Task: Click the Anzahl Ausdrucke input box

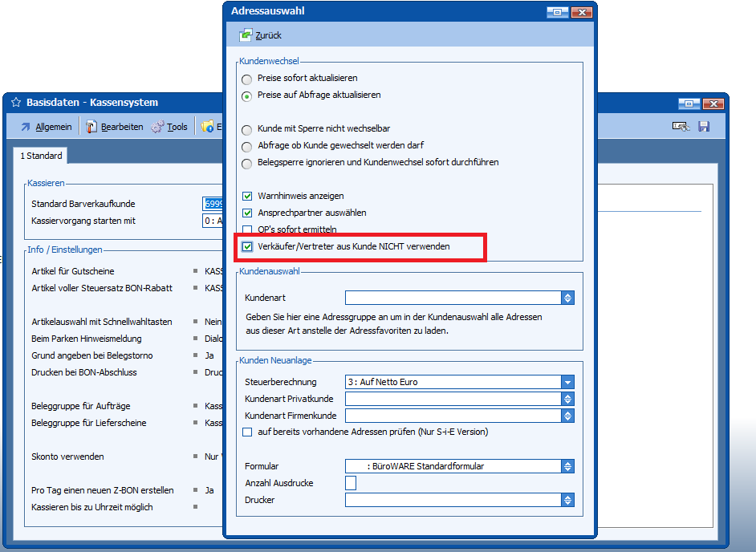Action: tap(351, 483)
